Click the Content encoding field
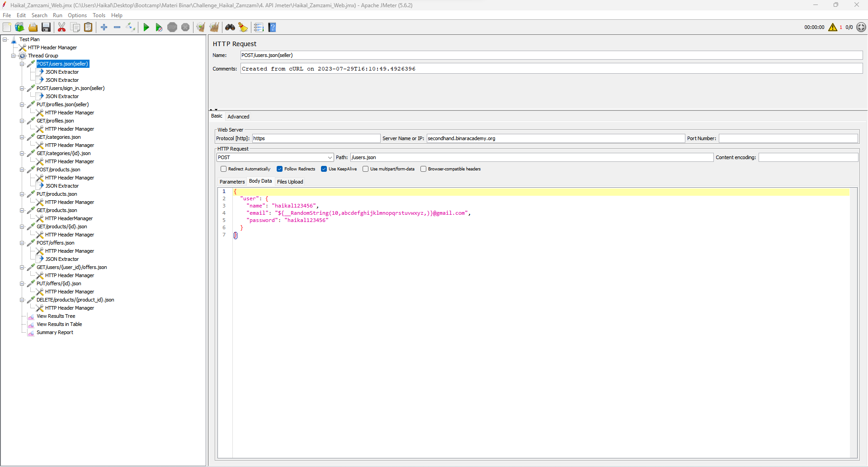868x467 pixels. [808, 157]
